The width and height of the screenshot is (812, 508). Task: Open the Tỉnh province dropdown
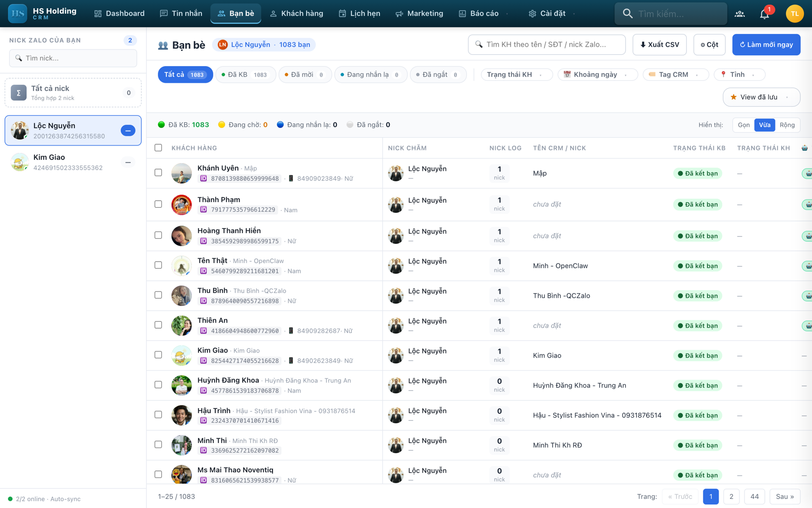(739, 75)
